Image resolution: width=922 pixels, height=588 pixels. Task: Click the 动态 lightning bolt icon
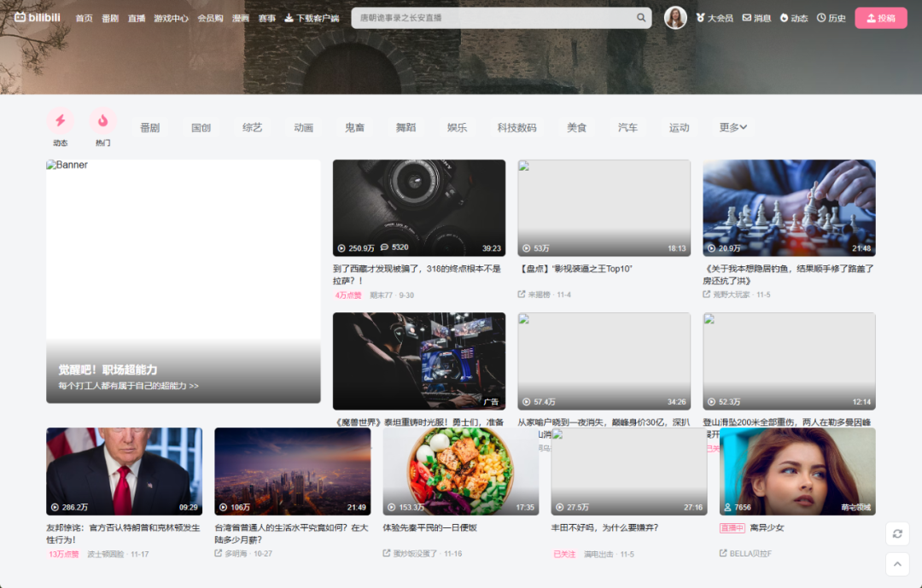[60, 120]
